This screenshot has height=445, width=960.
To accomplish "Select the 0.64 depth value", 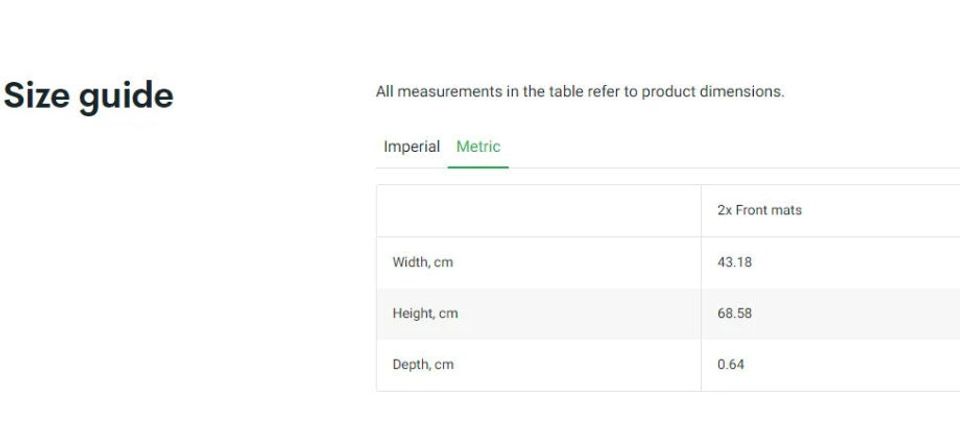I will pyautogui.click(x=730, y=365).
